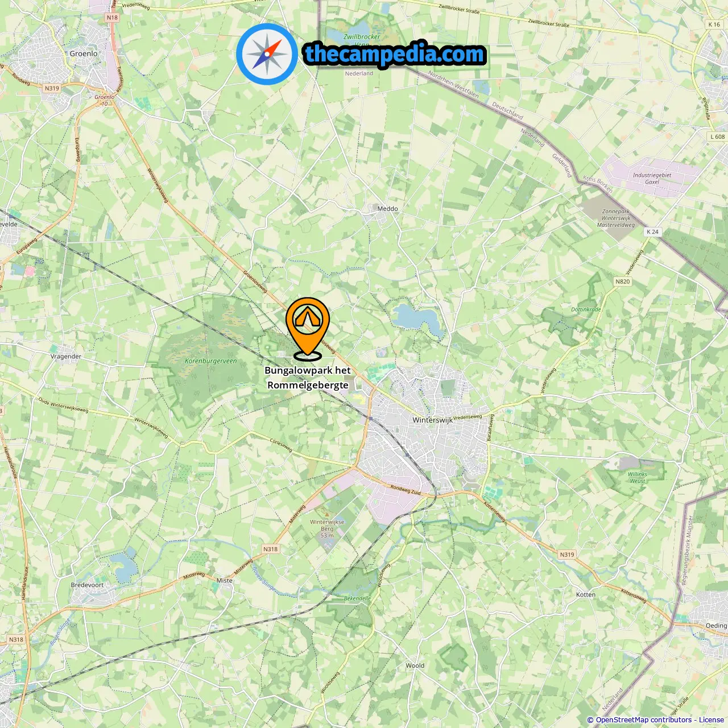Click the K 16 road shield
The height and width of the screenshot is (728, 728).
click(714, 24)
